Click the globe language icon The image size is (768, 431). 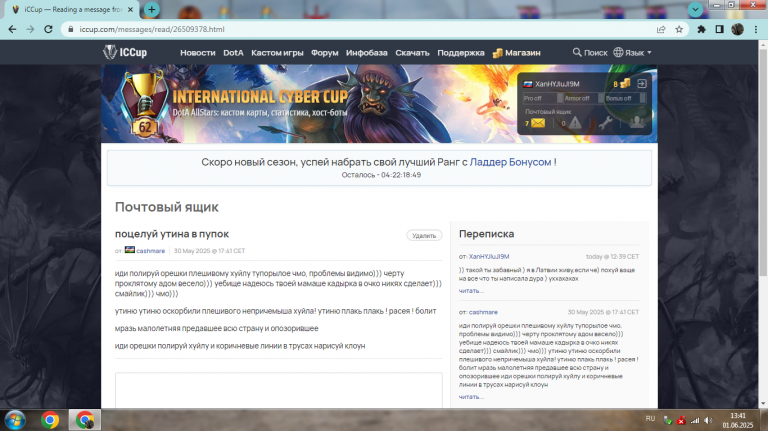618,52
